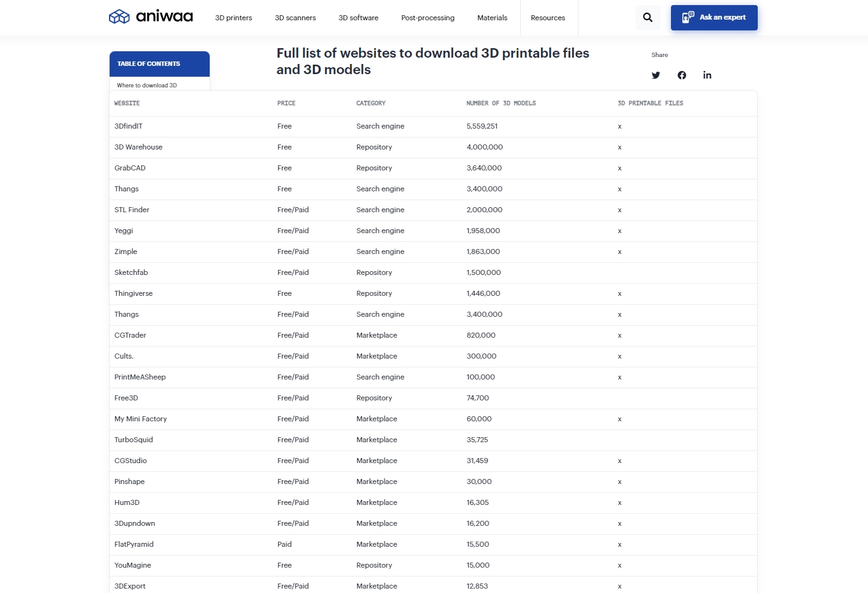Select the 3DfindIT website cell
Screen dimensions: 868x593
click(129, 126)
